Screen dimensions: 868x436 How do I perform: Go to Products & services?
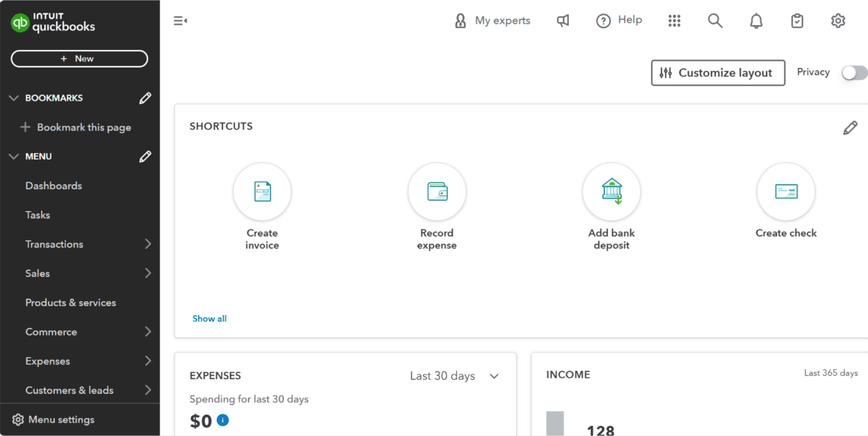tap(71, 302)
